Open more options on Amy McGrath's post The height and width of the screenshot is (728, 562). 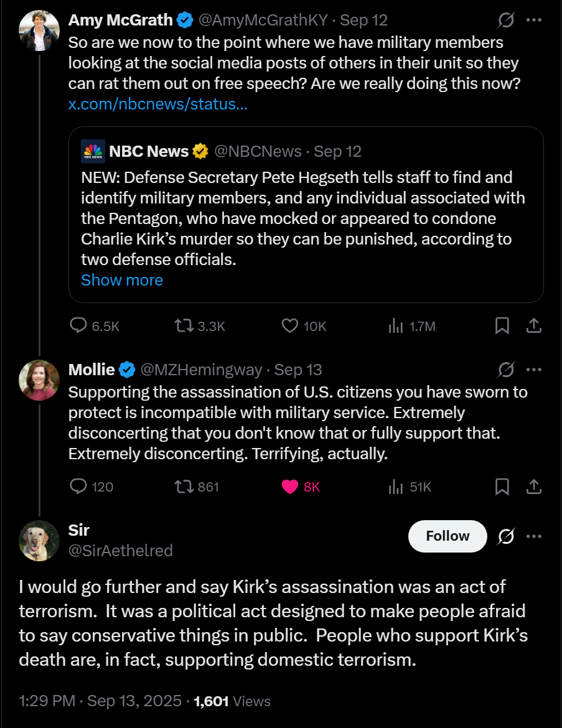534,20
